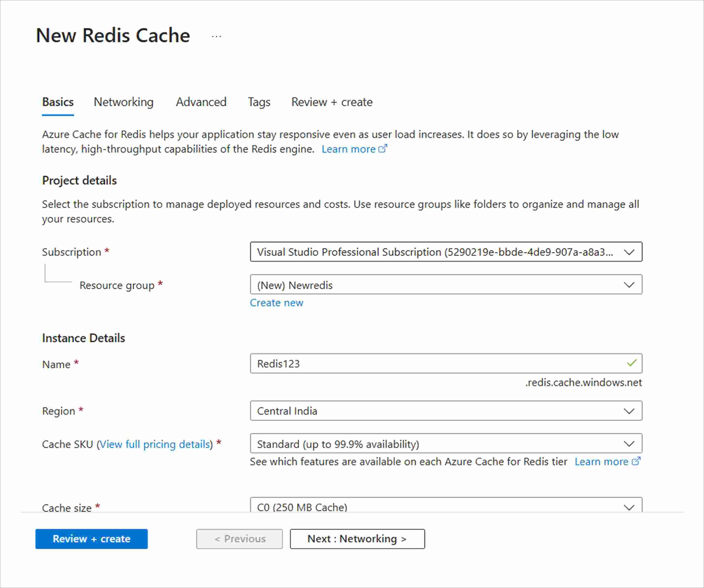Viewport: 704px width, 588px height.
Task: Select the Basics tab
Action: click(x=58, y=102)
